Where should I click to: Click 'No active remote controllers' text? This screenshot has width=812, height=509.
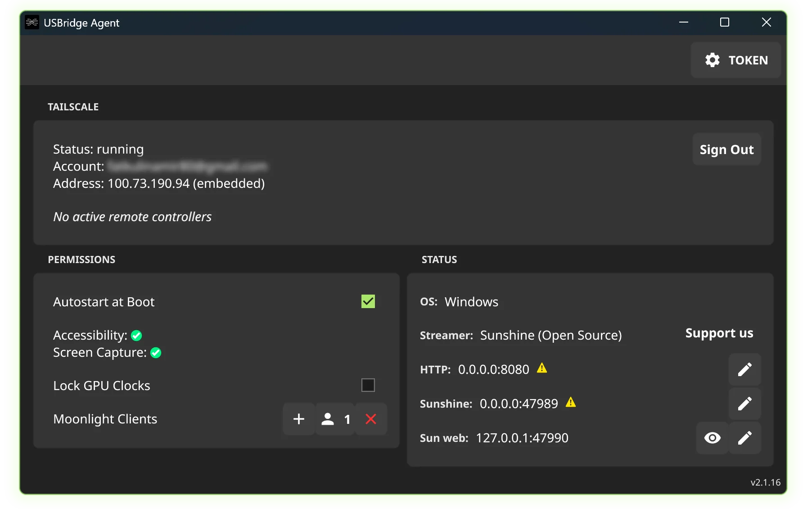coord(132,217)
